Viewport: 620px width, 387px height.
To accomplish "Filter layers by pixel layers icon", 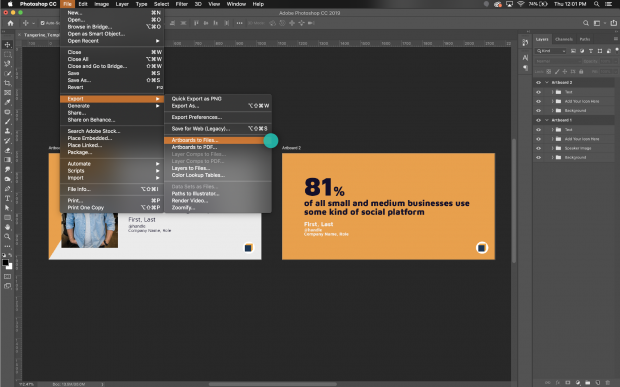I will click(573, 51).
